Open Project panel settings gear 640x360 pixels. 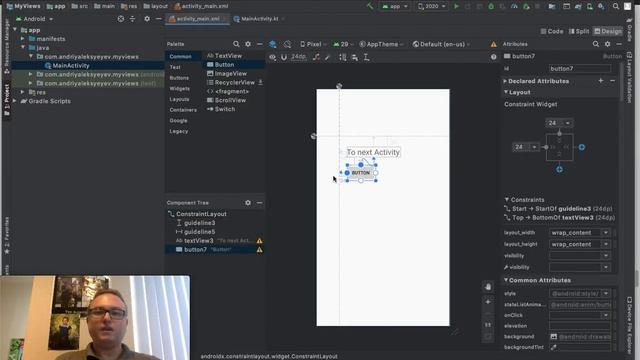147,19
